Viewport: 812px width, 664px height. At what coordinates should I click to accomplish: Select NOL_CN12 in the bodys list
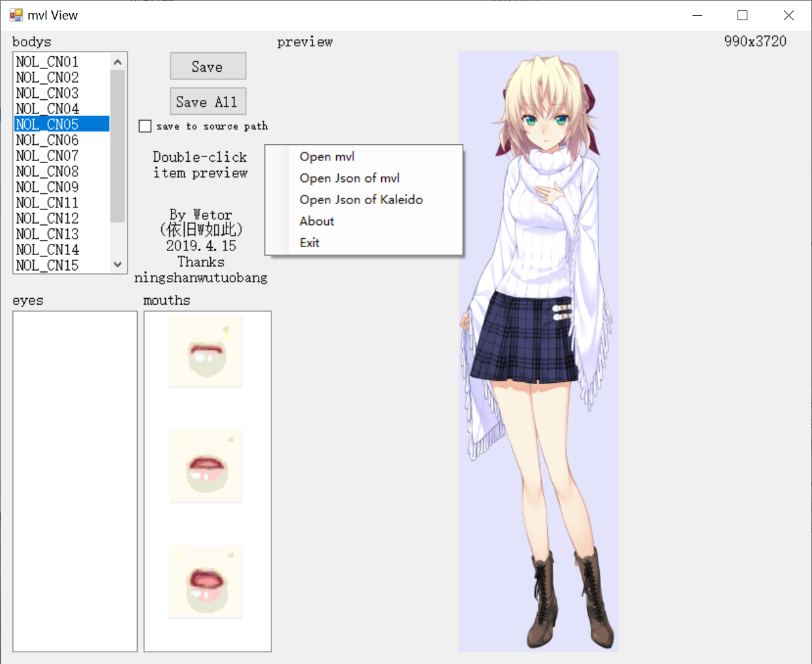(x=62, y=218)
